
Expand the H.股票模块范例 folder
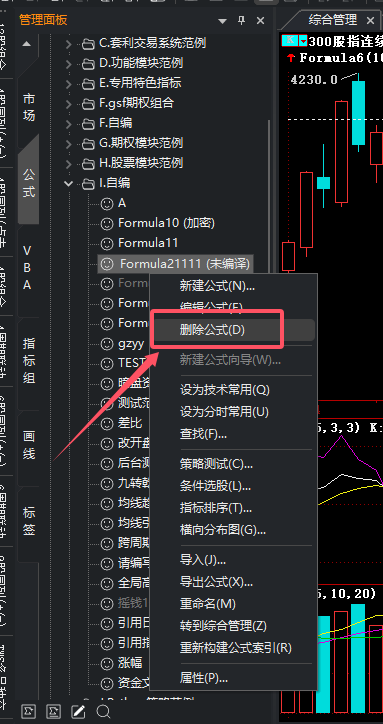[x=69, y=164]
